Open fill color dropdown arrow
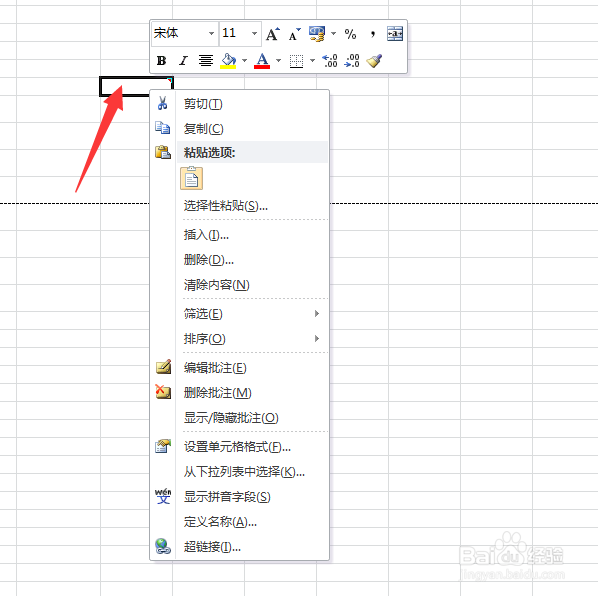598x596 pixels. [x=244, y=60]
